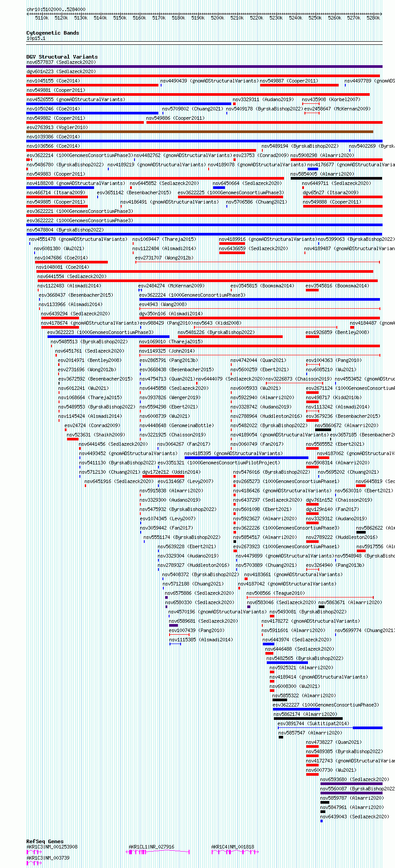
Task: Click esv1926859 (Bentley2008) label
Action: [x=338, y=332]
